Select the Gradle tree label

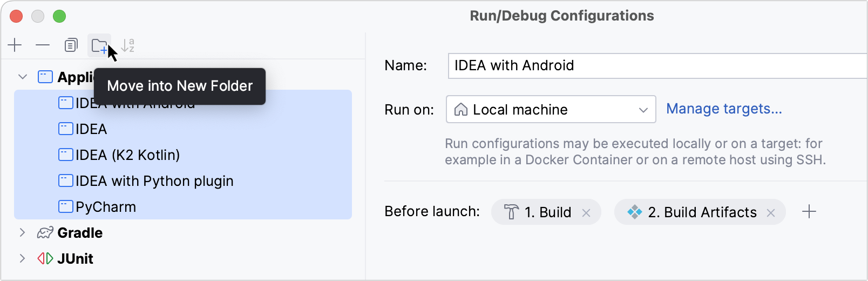(80, 233)
